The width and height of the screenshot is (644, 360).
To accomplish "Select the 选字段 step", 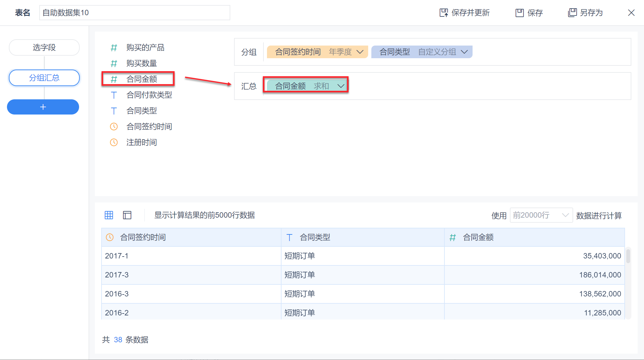I will (x=44, y=47).
